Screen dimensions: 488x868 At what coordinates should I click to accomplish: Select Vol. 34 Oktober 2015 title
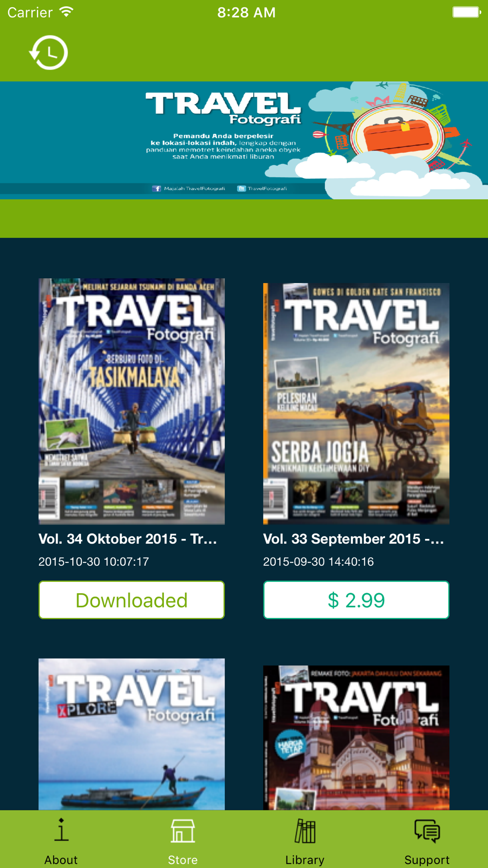(x=128, y=539)
